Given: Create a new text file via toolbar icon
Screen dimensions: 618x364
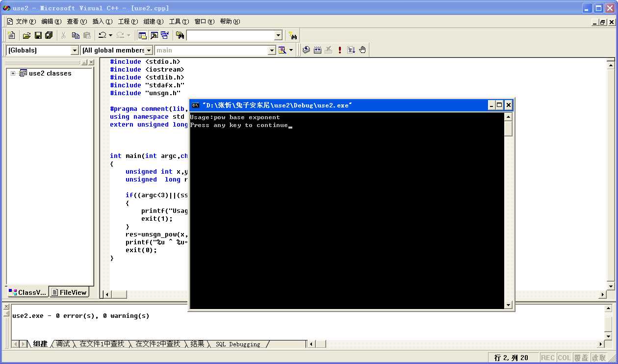Looking at the screenshot, I should tap(11, 35).
